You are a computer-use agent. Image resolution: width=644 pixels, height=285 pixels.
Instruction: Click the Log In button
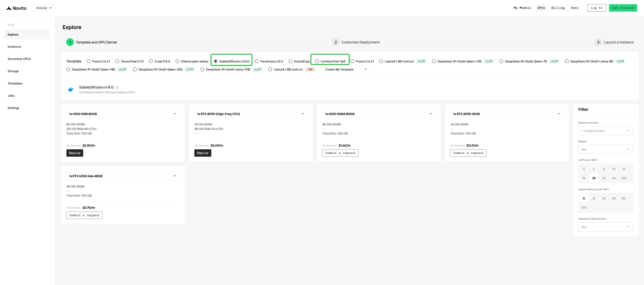click(596, 8)
